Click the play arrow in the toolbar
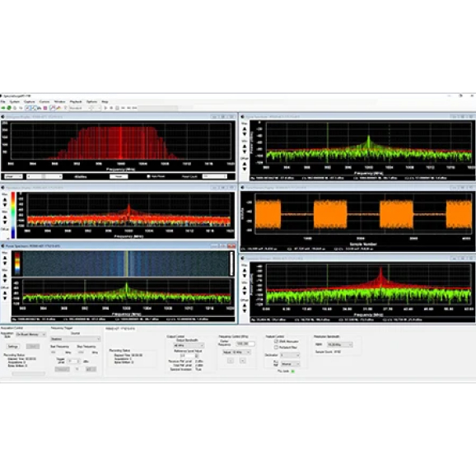Image resolution: width=476 pixels, height=476 pixels. (105, 108)
